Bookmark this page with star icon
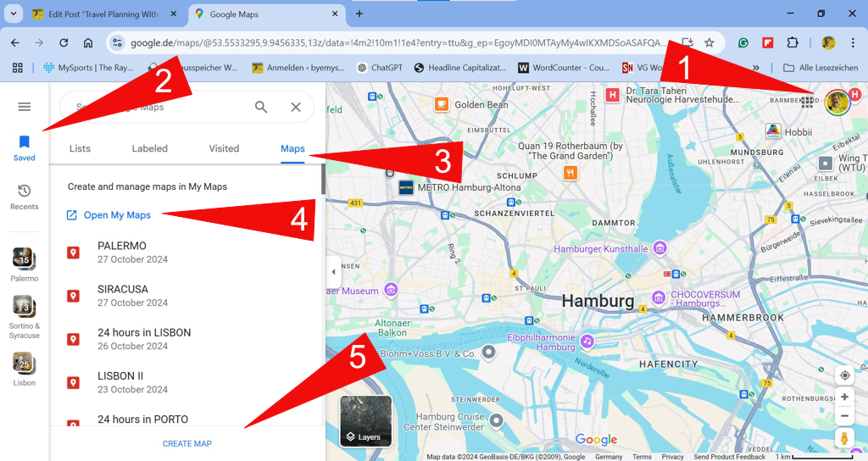 click(709, 42)
